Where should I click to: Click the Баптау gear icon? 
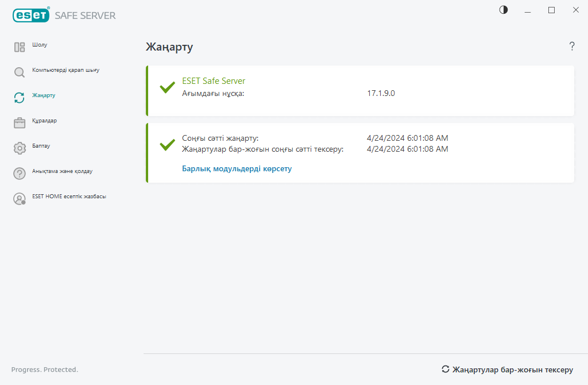coord(20,148)
